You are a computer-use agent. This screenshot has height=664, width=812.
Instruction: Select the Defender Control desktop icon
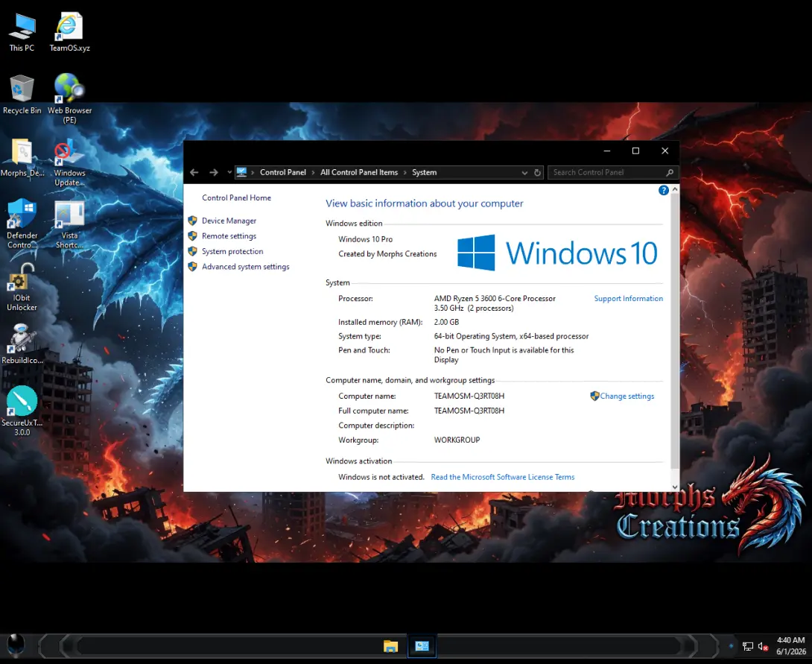coord(22,224)
